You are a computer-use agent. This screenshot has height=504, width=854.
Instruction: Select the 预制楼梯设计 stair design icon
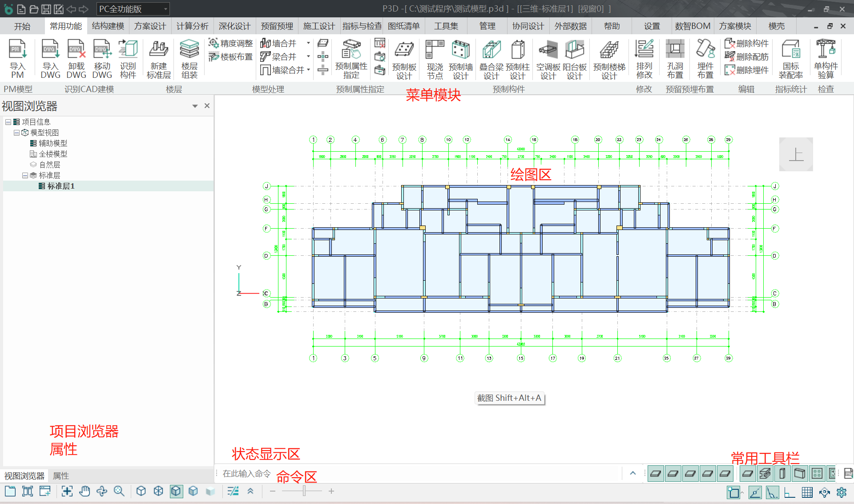click(609, 59)
